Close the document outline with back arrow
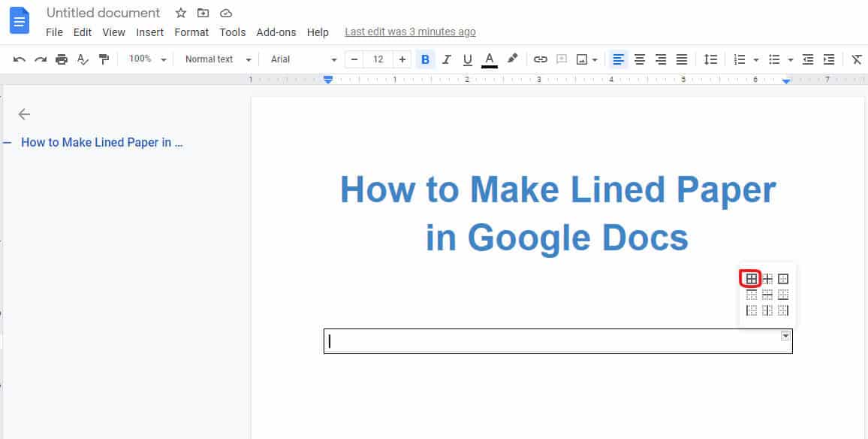This screenshot has width=868, height=439. 24,114
